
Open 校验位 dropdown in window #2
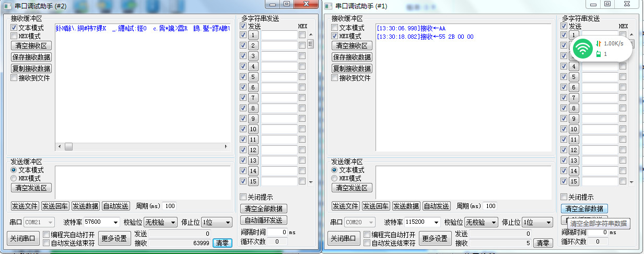(161, 222)
